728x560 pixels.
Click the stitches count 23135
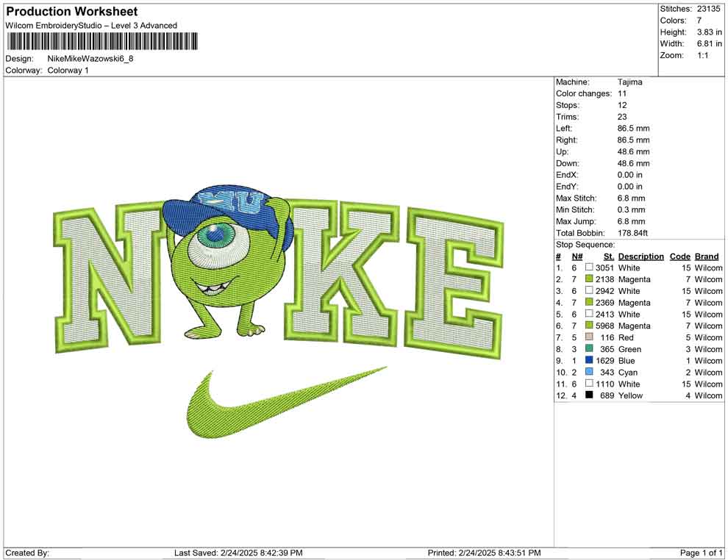click(x=708, y=9)
